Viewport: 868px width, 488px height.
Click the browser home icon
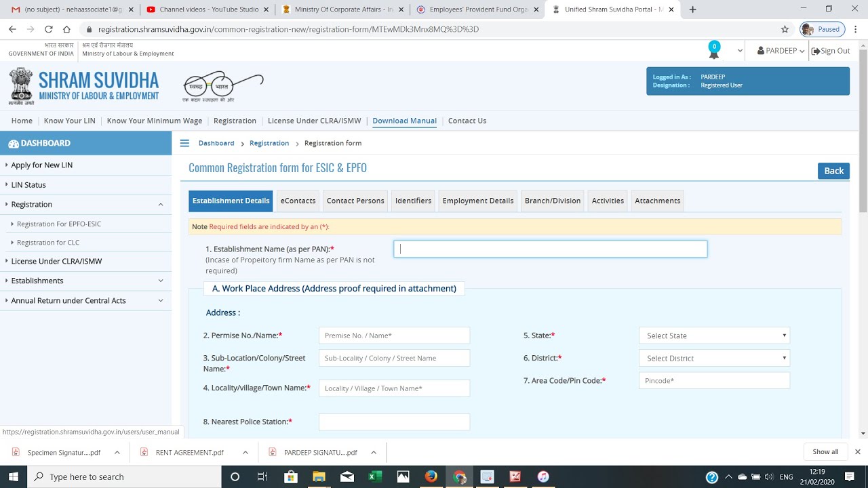pos(66,29)
